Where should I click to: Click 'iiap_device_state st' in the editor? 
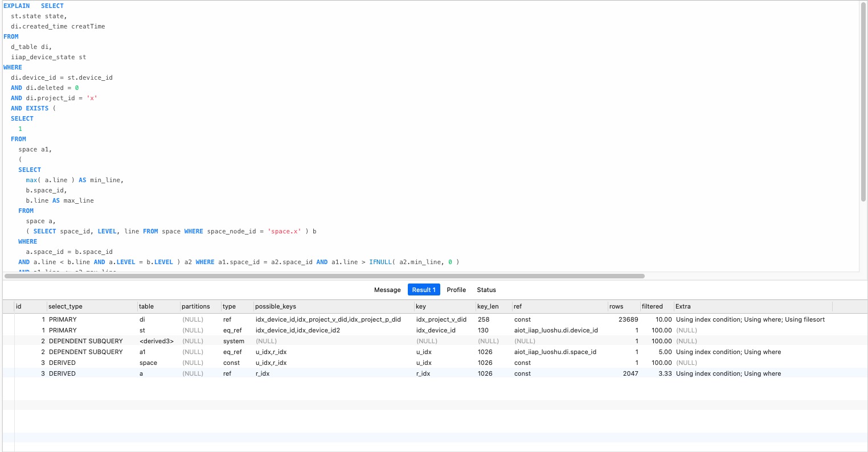pos(48,57)
